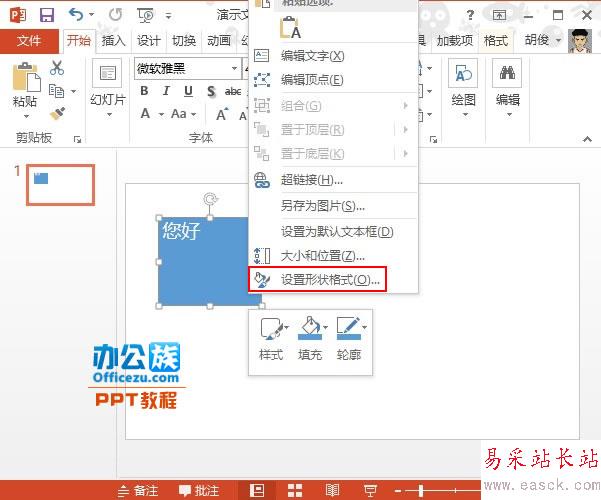
Task: Click the zoom slider handle
Action: pyautogui.click(x=421, y=490)
